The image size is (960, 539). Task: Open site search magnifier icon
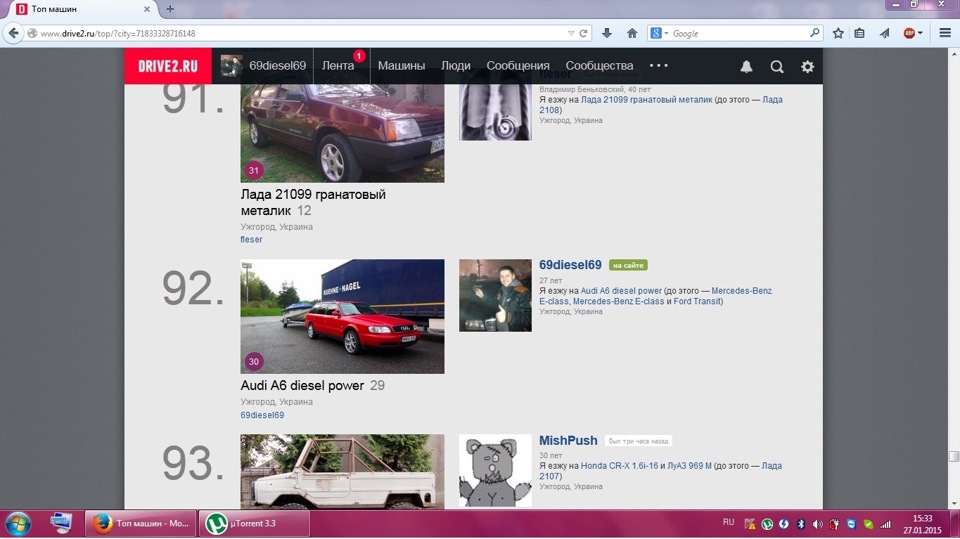776,66
